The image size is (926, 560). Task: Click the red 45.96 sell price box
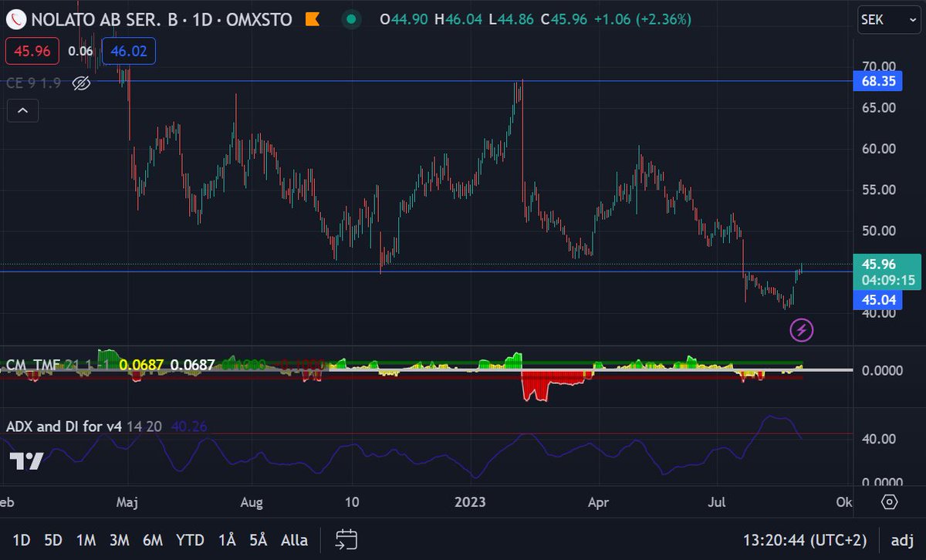point(32,52)
